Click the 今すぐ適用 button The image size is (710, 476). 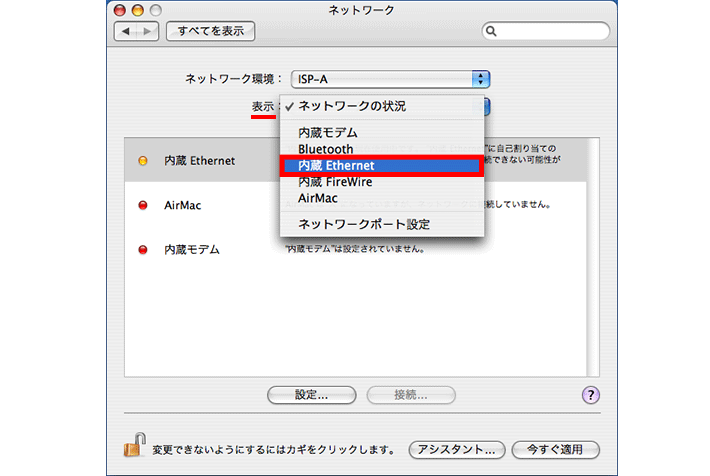(x=554, y=448)
